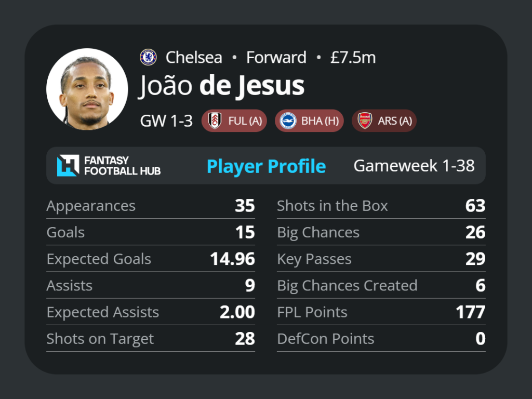Click the Arsenal badge in fixtures

pyautogui.click(x=365, y=121)
